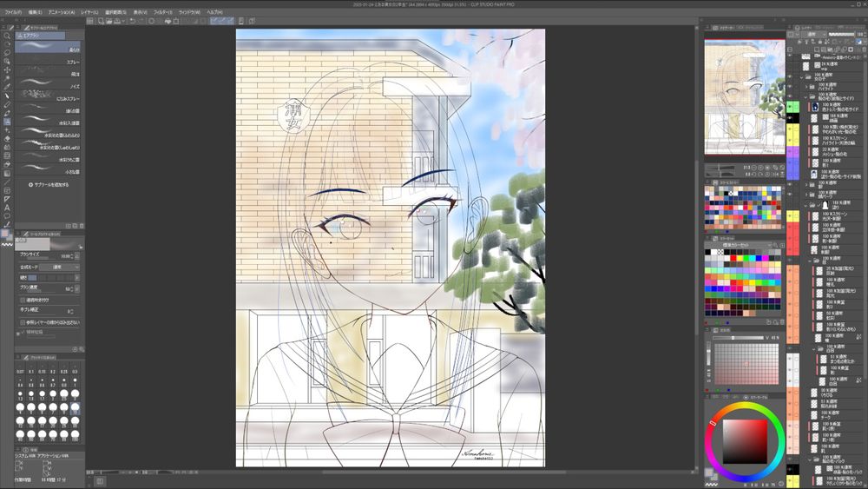Click the foreground main color swatch
Viewport: 868px width, 489px height.
tap(4, 233)
